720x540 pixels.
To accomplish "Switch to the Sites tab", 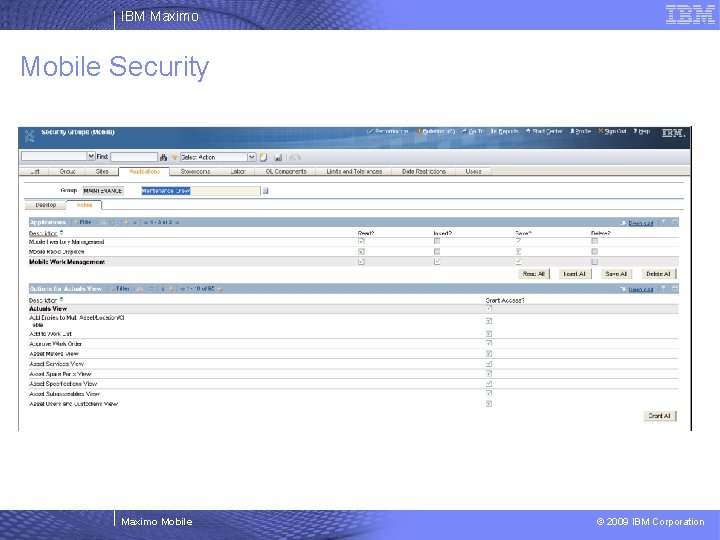I will point(102,171).
